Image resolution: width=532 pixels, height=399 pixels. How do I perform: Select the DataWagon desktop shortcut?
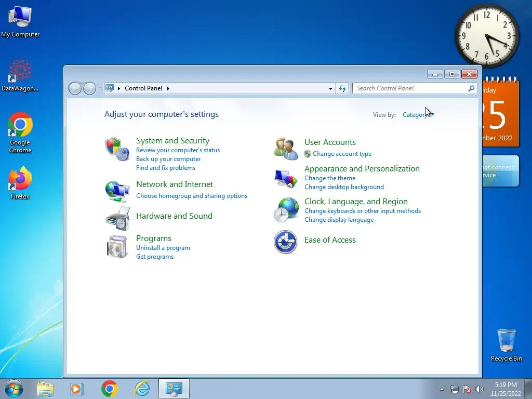point(20,75)
